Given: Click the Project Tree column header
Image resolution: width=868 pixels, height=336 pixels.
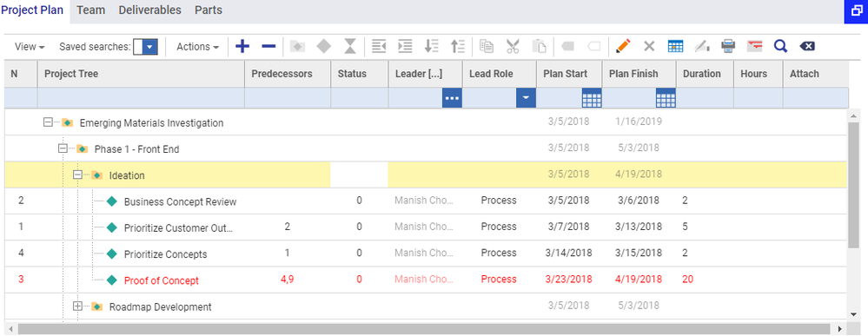Looking at the screenshot, I should click(x=141, y=74).
